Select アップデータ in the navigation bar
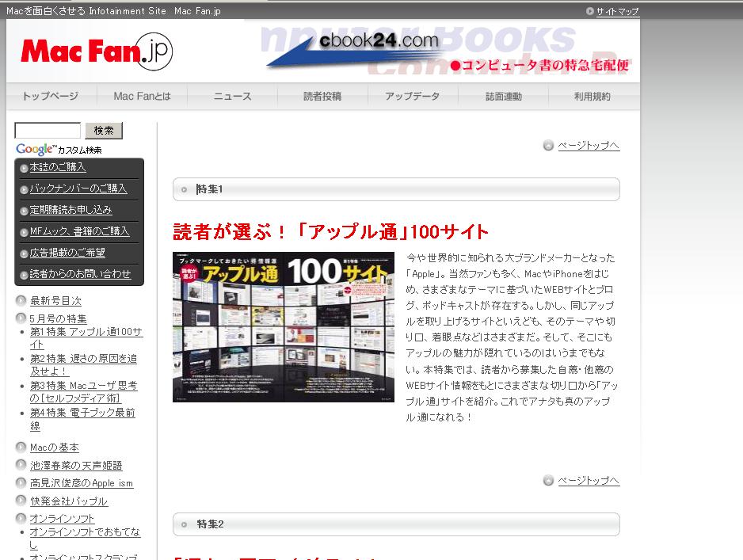743x560 pixels. (x=412, y=96)
